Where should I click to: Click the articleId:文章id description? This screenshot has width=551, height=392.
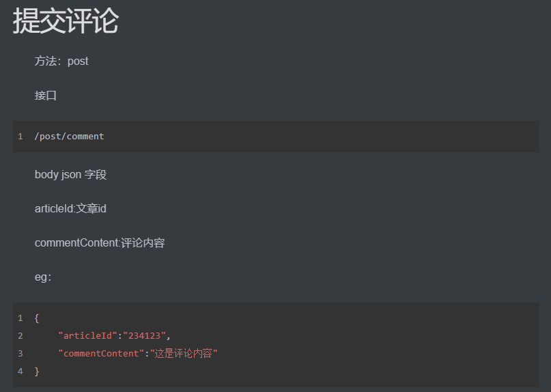[70, 208]
